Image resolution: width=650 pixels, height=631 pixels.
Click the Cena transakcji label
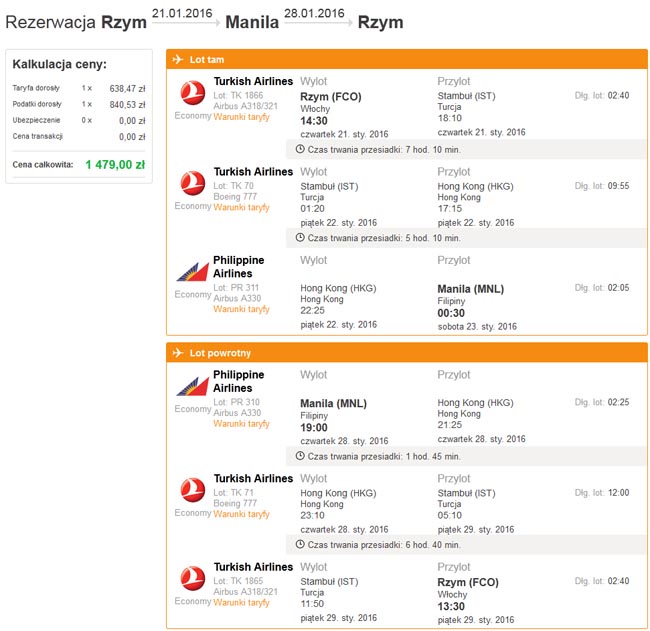37,136
